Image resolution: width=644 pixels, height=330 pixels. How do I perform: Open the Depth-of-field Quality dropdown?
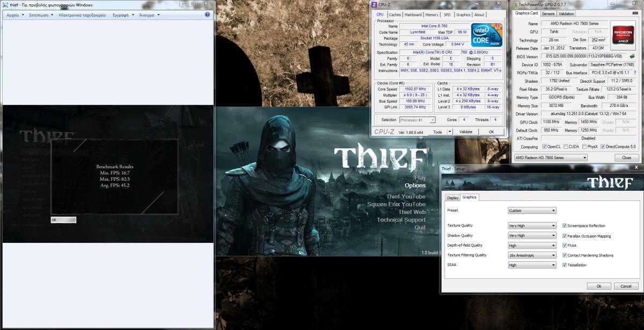click(532, 245)
